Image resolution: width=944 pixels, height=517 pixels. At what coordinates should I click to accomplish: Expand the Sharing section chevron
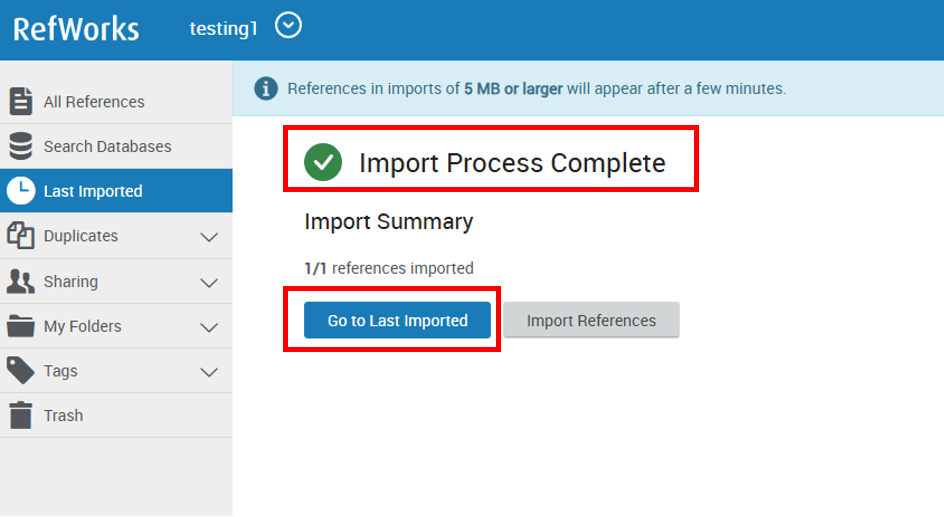(209, 282)
